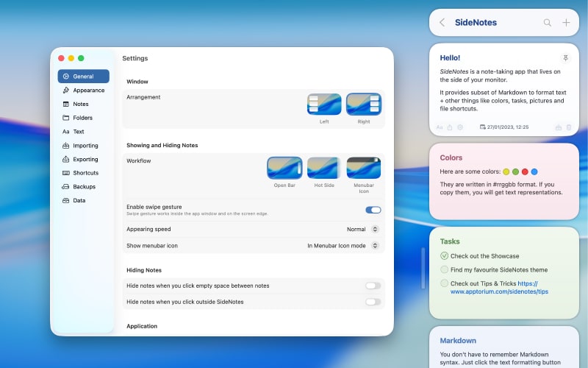
Task: Click the Exporting tray icon in sidebar
Action: (x=65, y=159)
